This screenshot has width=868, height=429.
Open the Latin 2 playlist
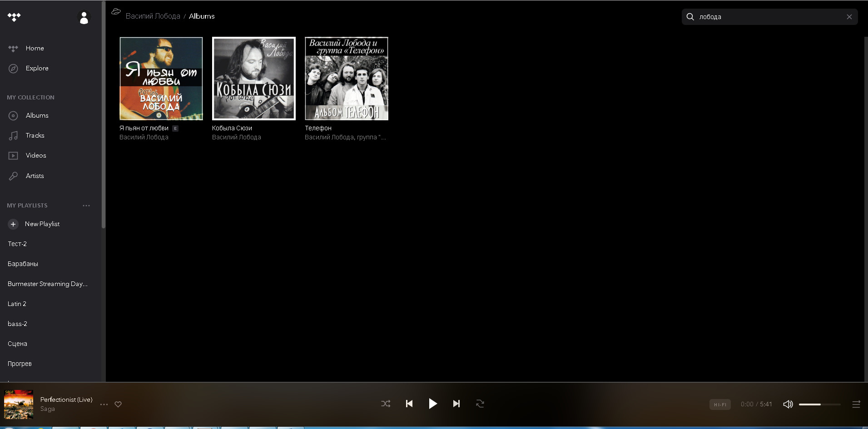point(17,304)
